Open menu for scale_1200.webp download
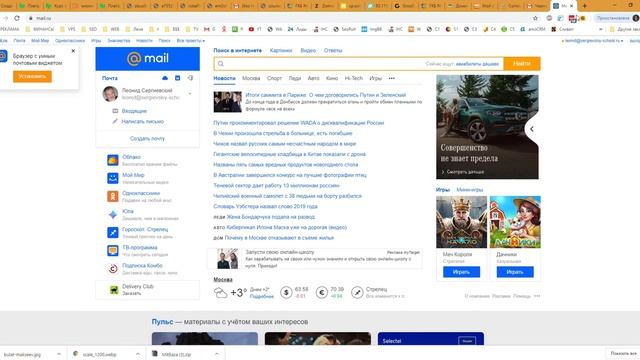This screenshot has height=360, width=640. [x=138, y=354]
